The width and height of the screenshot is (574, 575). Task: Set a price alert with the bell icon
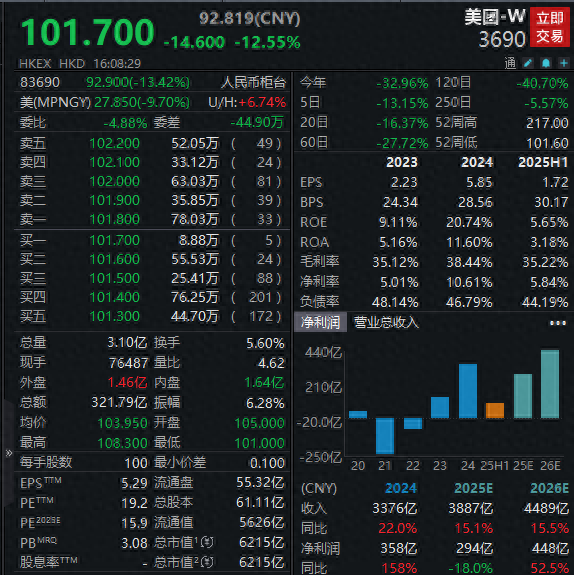pyautogui.click(x=546, y=63)
